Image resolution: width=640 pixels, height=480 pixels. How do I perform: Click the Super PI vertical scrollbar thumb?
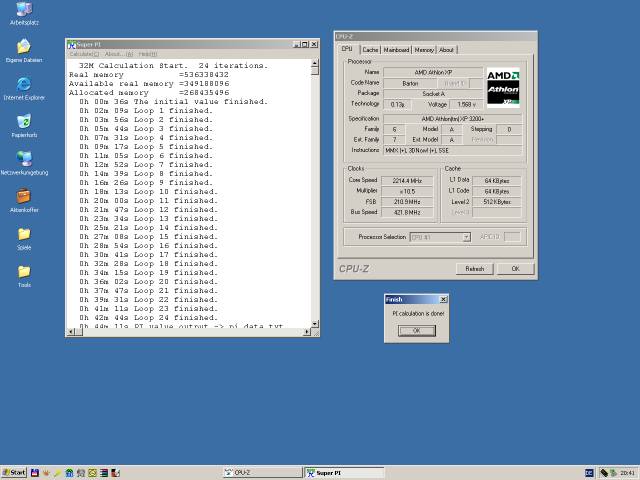coord(315,71)
